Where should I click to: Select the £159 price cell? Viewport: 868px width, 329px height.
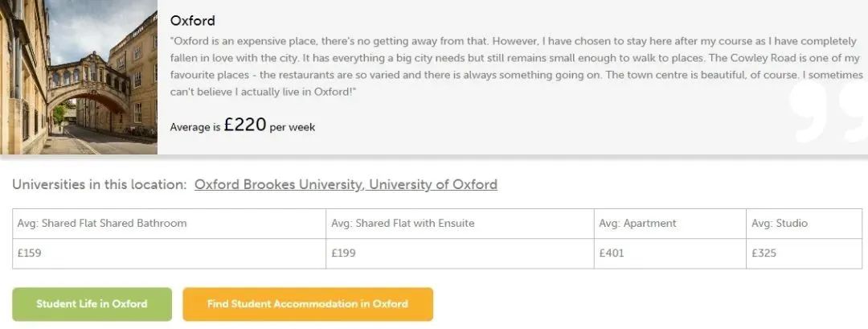point(30,253)
